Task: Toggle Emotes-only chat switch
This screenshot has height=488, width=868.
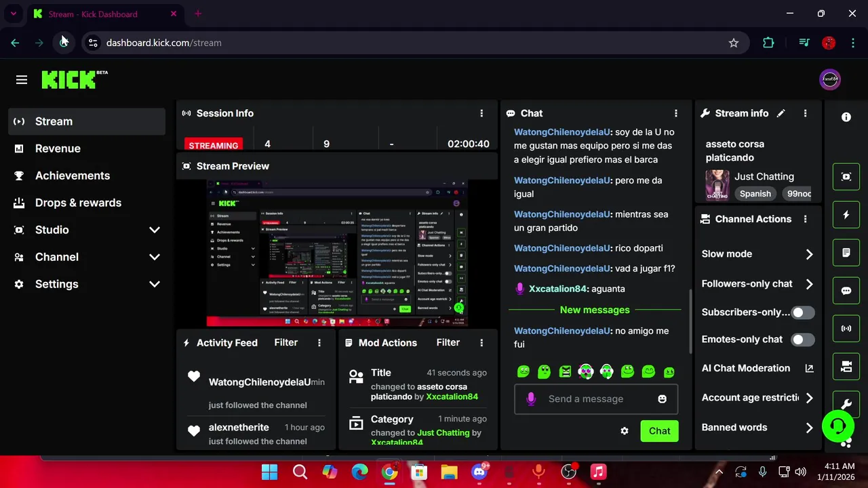Action: [803, 340]
